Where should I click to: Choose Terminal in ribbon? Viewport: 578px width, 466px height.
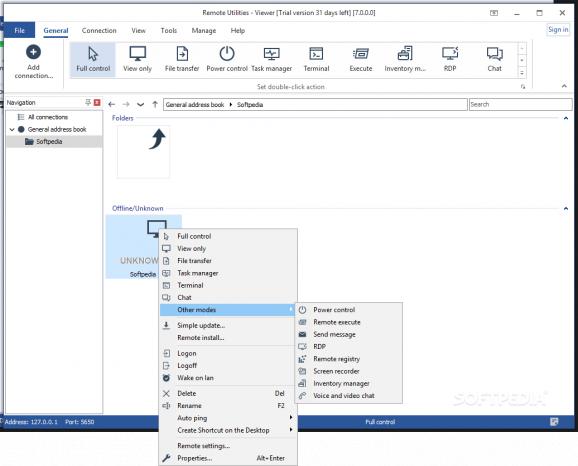click(x=316, y=59)
